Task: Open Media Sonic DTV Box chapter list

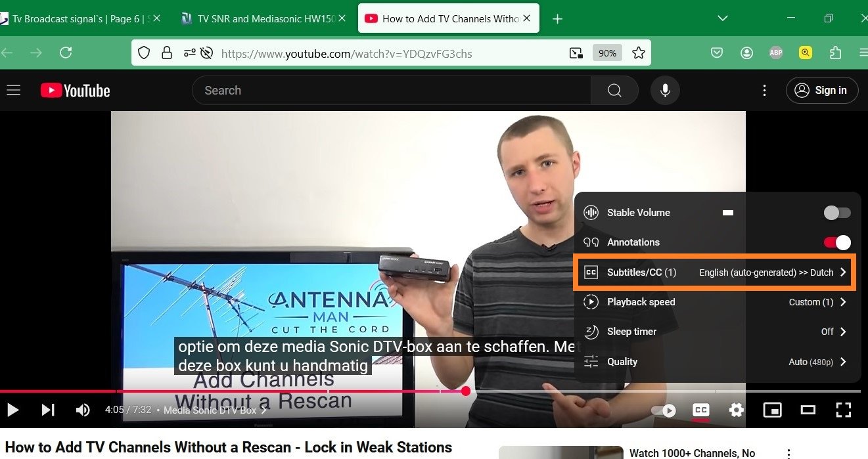Action: click(216, 410)
